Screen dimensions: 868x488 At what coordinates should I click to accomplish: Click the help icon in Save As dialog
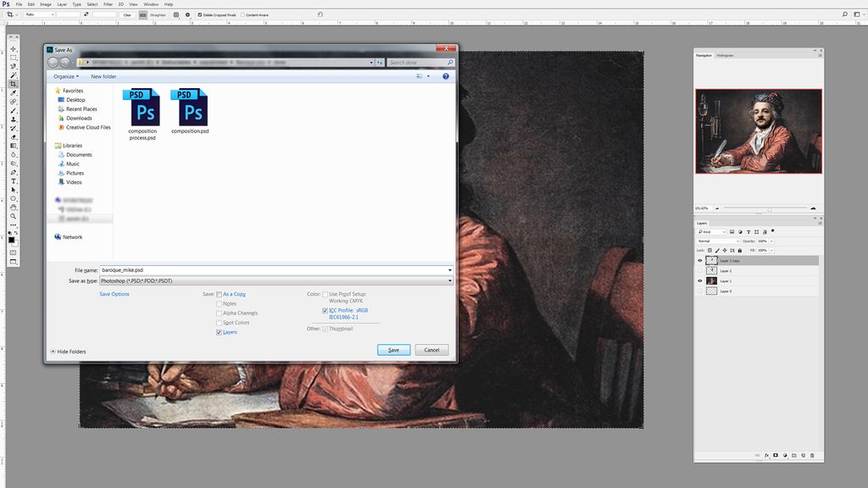click(x=446, y=76)
